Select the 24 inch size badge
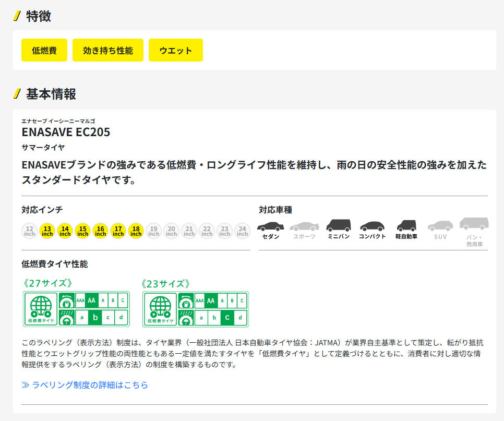Image resolution: width=504 pixels, height=421 pixels. (x=243, y=231)
